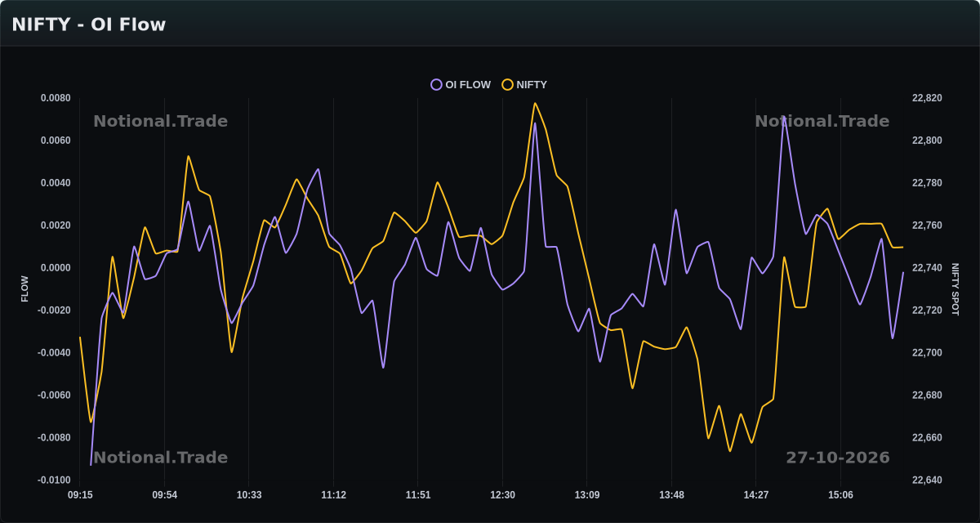Viewport: 980px width, 523px height.
Task: Click the -0.0100 flow axis value
Action: (x=54, y=481)
